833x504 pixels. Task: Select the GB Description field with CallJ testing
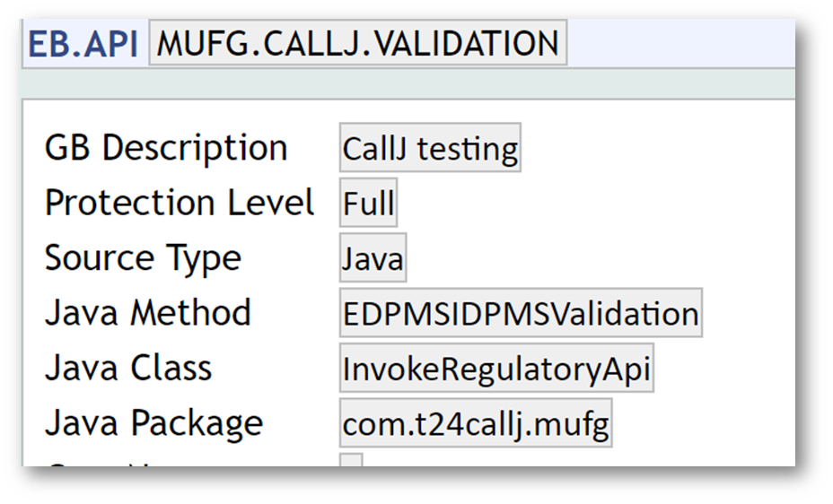(x=430, y=149)
